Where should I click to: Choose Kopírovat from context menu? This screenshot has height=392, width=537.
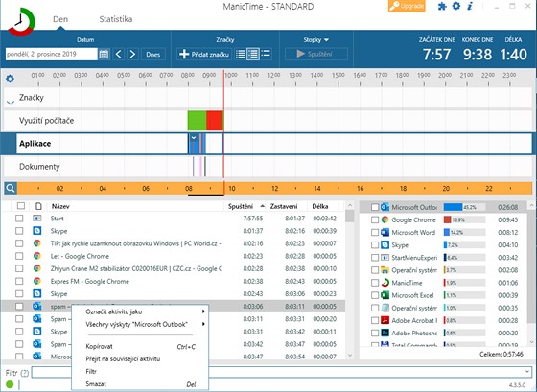tap(140, 346)
